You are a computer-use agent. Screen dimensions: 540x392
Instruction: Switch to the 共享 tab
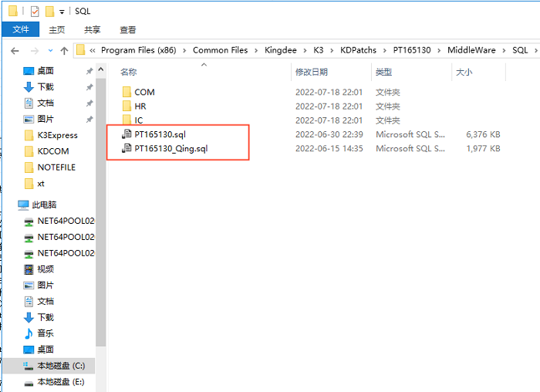coord(93,29)
